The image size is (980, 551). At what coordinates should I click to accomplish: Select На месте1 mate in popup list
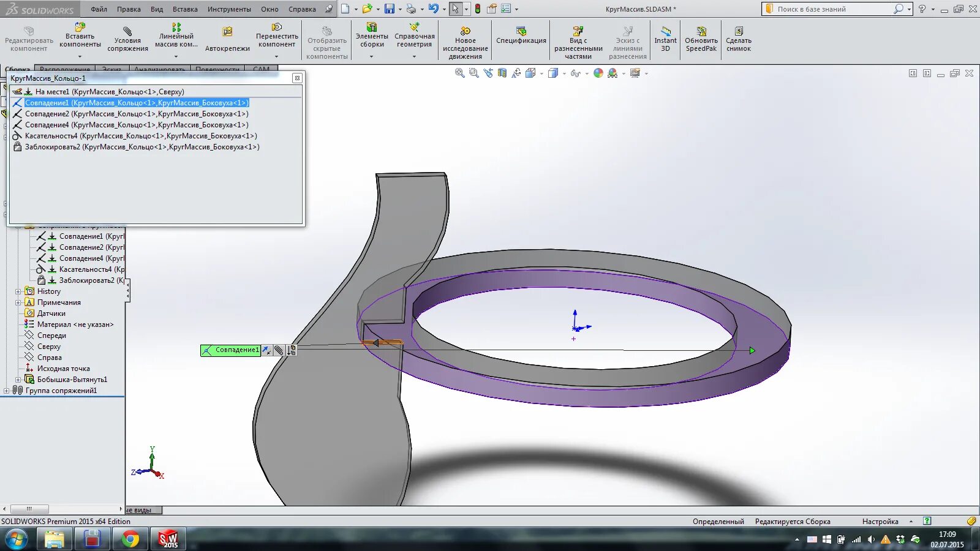(110, 92)
